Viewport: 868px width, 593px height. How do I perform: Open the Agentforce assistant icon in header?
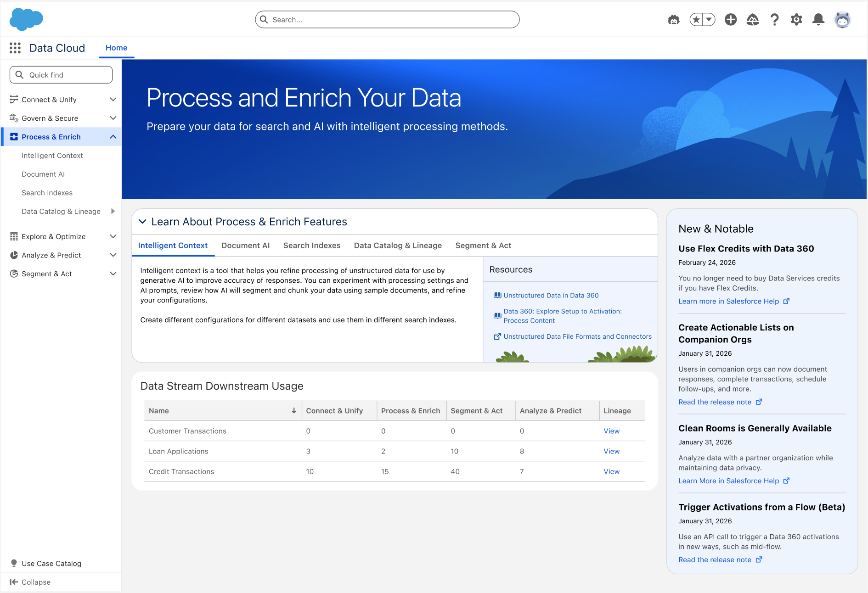pos(674,20)
